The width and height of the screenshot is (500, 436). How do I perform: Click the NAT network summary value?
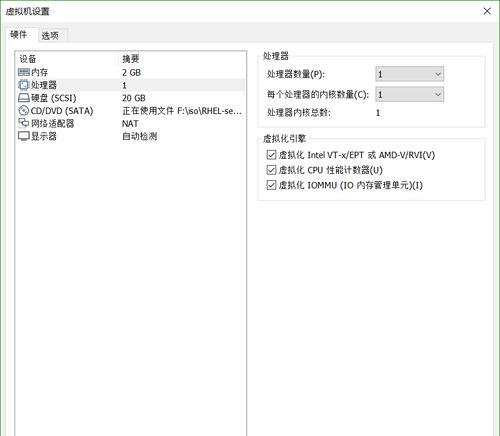coord(130,124)
